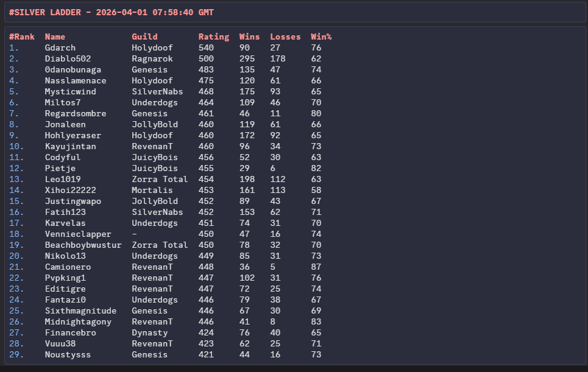Click win percent 83 for Midnightagony
Screen dimensions: 588x372
click(x=316, y=321)
